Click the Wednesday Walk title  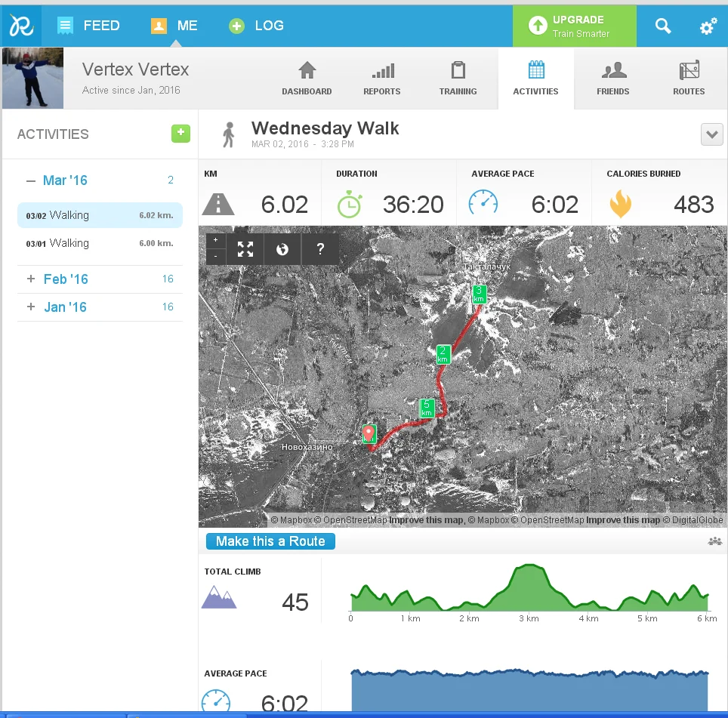click(325, 128)
